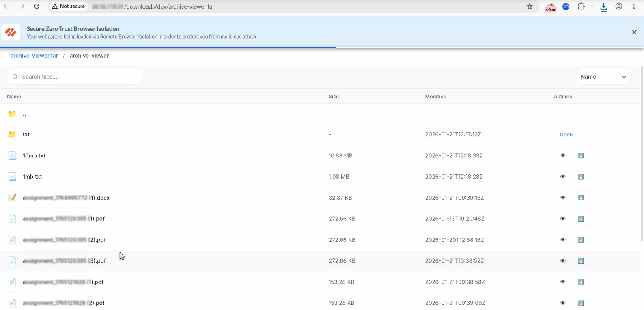Click the folder icon of the '..' row
This screenshot has width=644, height=310.
[x=12, y=114]
